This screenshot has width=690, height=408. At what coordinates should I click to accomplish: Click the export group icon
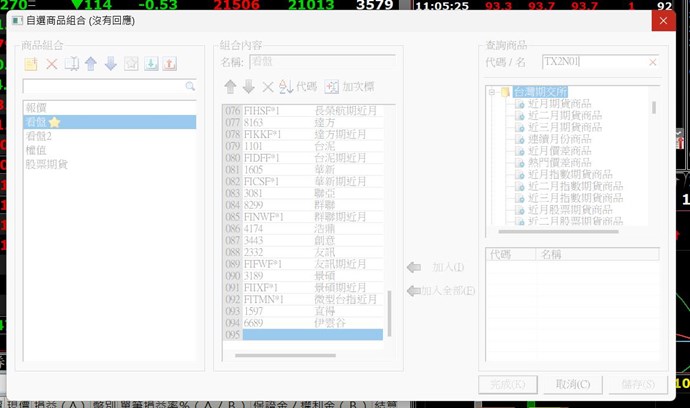click(x=169, y=64)
